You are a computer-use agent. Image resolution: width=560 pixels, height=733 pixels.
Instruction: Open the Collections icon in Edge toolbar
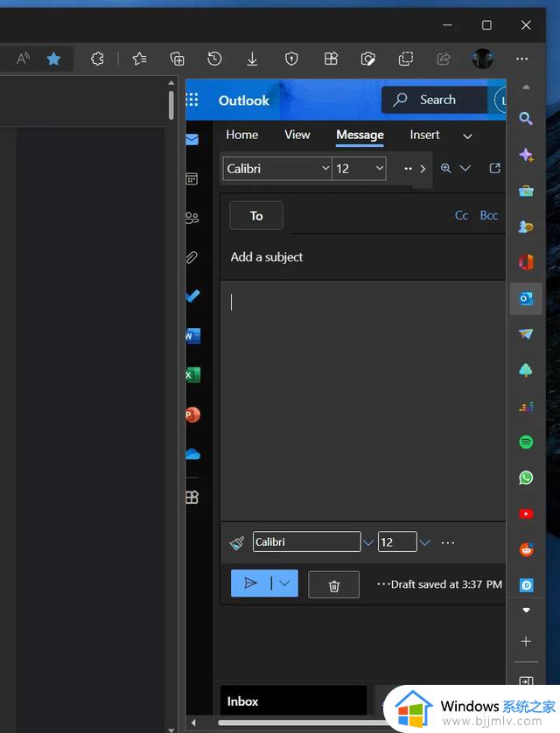pyautogui.click(x=177, y=59)
